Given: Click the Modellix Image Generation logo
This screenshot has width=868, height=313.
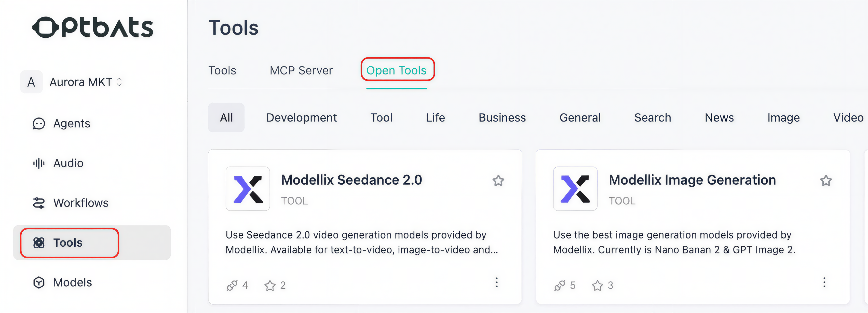Looking at the screenshot, I should 575,189.
